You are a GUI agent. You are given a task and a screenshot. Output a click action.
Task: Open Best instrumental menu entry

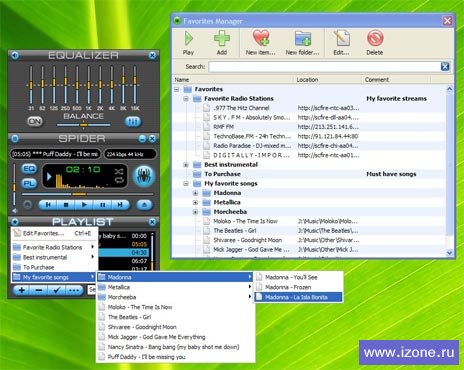pyautogui.click(x=55, y=257)
